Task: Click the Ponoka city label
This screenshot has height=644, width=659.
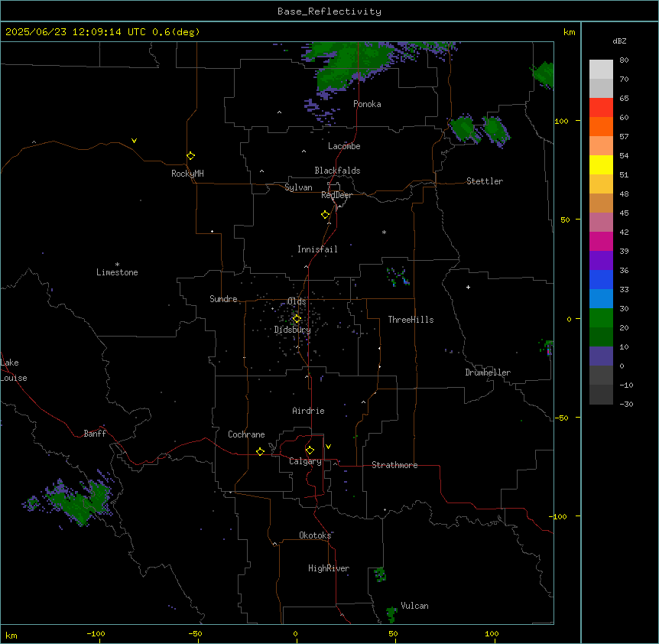Action: 367,104
